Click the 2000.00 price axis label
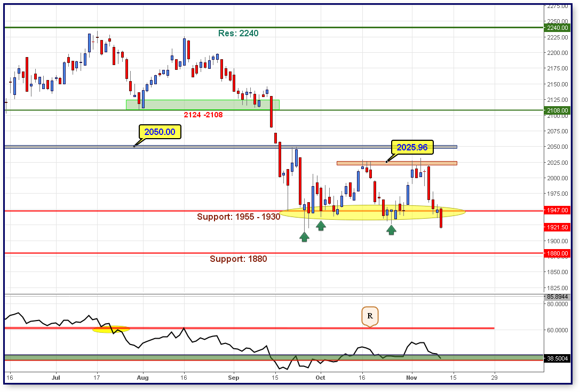 pyautogui.click(x=558, y=178)
